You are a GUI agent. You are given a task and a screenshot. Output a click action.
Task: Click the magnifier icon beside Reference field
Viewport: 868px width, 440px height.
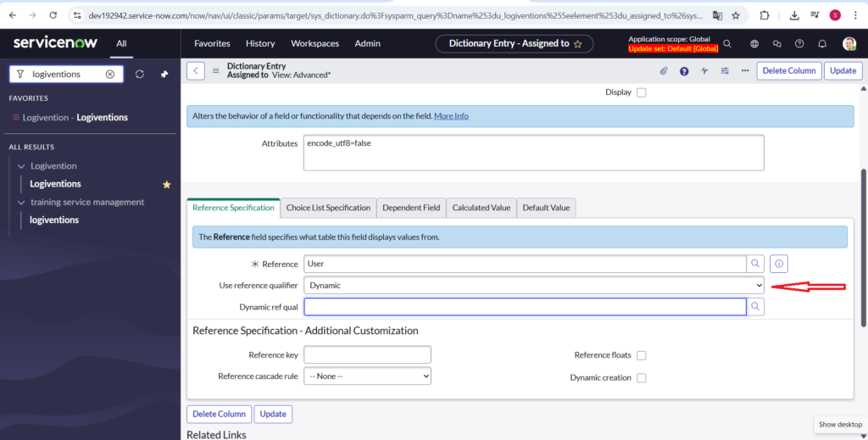coord(755,264)
